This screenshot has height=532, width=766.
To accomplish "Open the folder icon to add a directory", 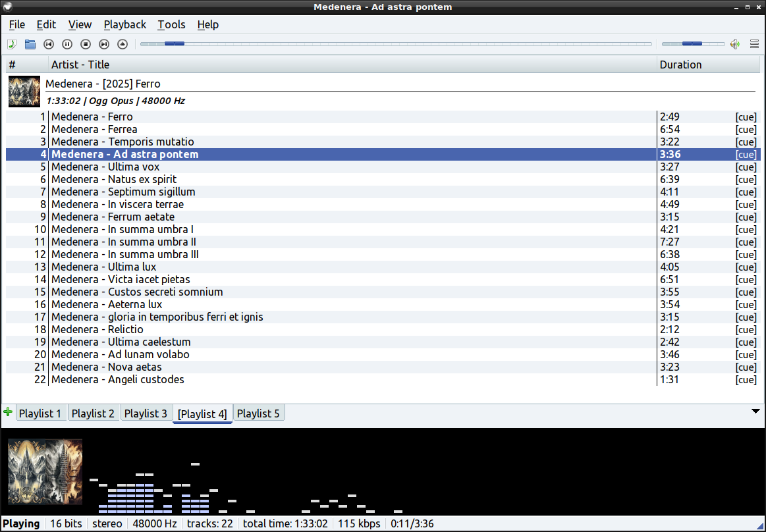I will (x=30, y=44).
